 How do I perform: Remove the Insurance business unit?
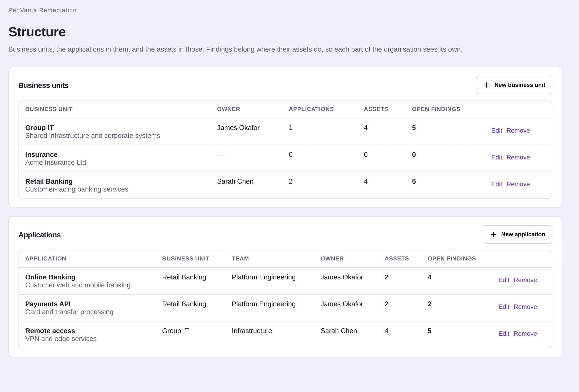[518, 157]
